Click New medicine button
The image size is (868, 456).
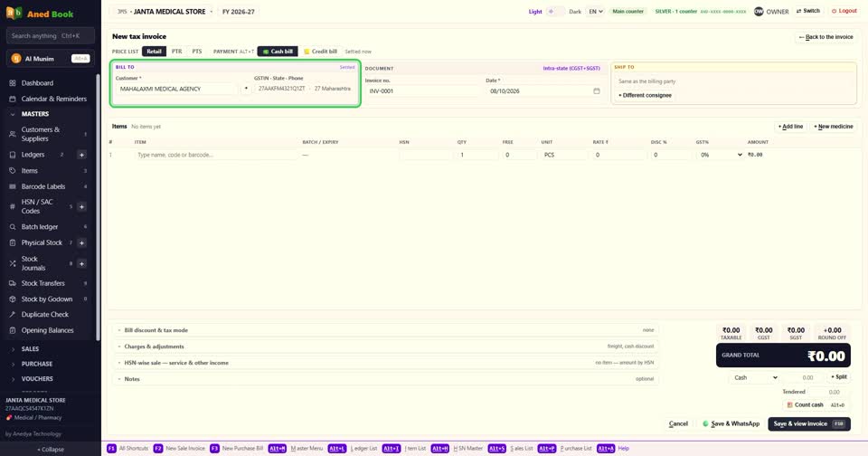(833, 127)
